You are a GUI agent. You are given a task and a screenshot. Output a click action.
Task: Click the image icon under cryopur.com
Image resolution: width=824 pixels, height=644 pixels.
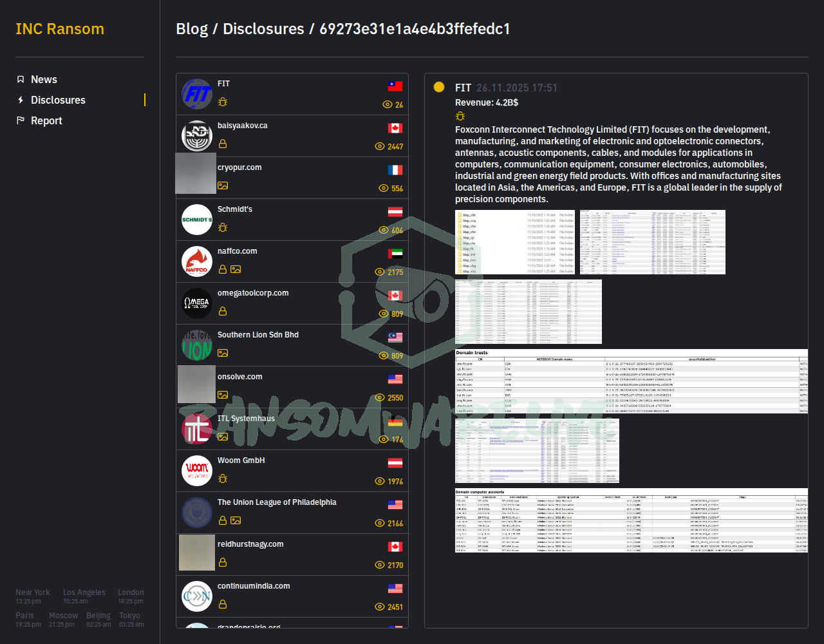[x=223, y=185]
